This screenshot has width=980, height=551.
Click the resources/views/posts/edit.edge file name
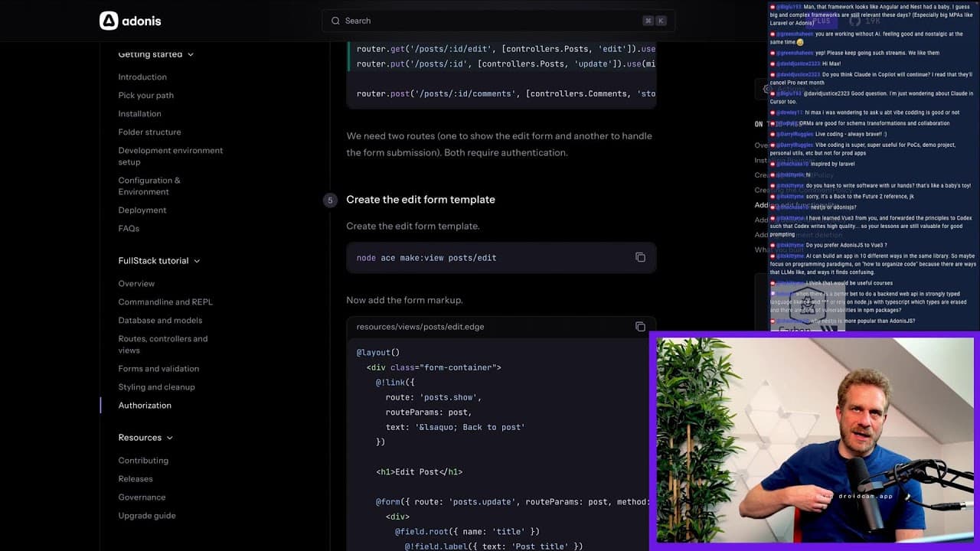point(420,327)
